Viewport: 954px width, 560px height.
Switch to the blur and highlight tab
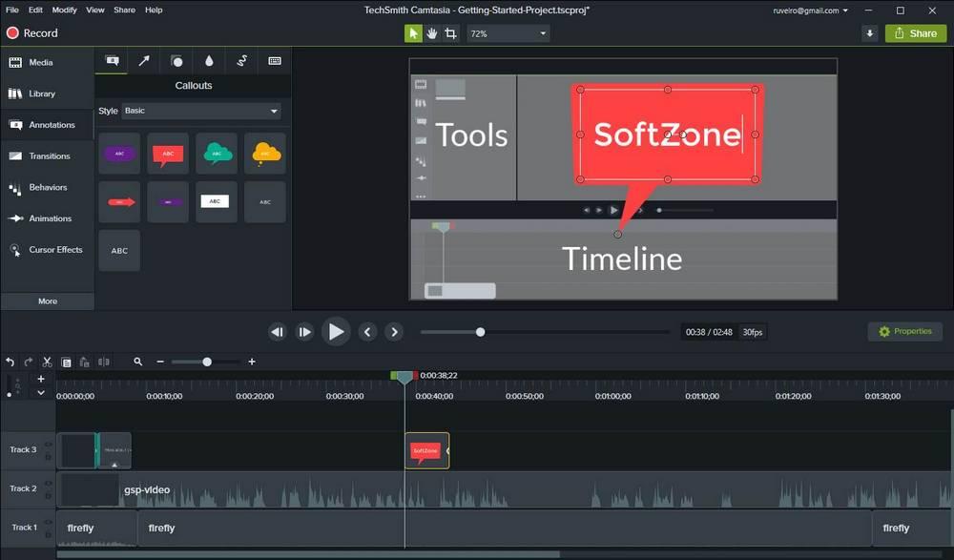[209, 61]
